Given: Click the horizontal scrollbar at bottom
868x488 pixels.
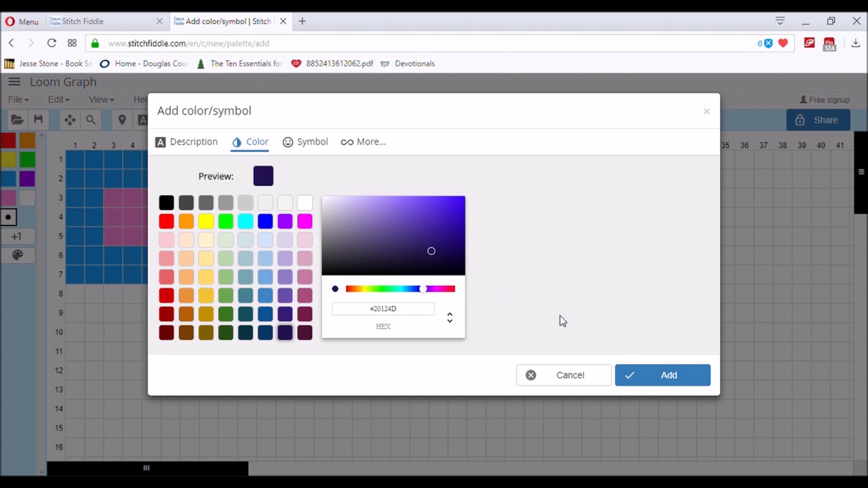Looking at the screenshot, I should 147,468.
